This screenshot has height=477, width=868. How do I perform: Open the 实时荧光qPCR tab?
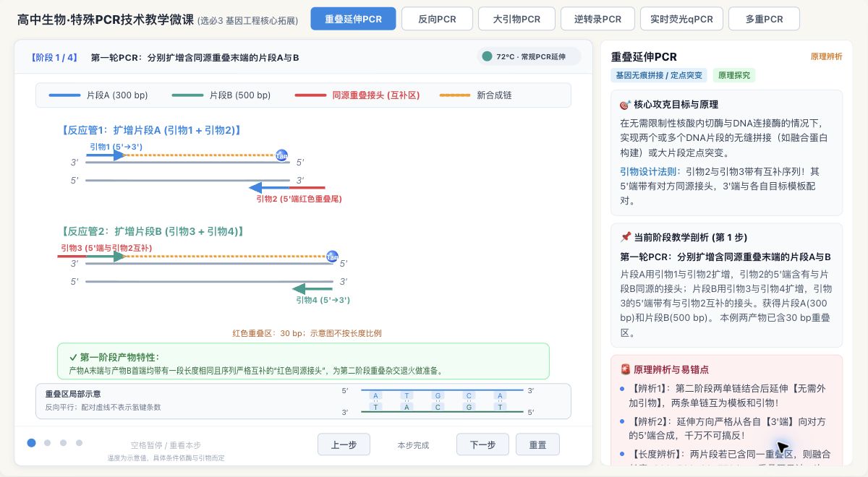pyautogui.click(x=681, y=19)
